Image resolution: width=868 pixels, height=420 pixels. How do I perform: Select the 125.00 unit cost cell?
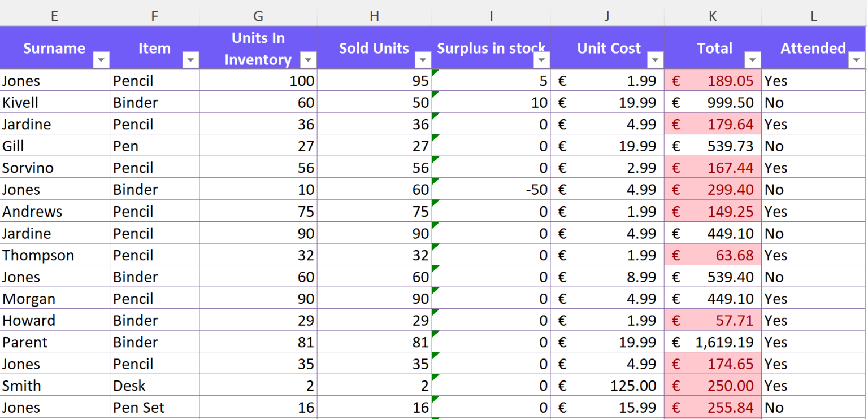coord(607,386)
